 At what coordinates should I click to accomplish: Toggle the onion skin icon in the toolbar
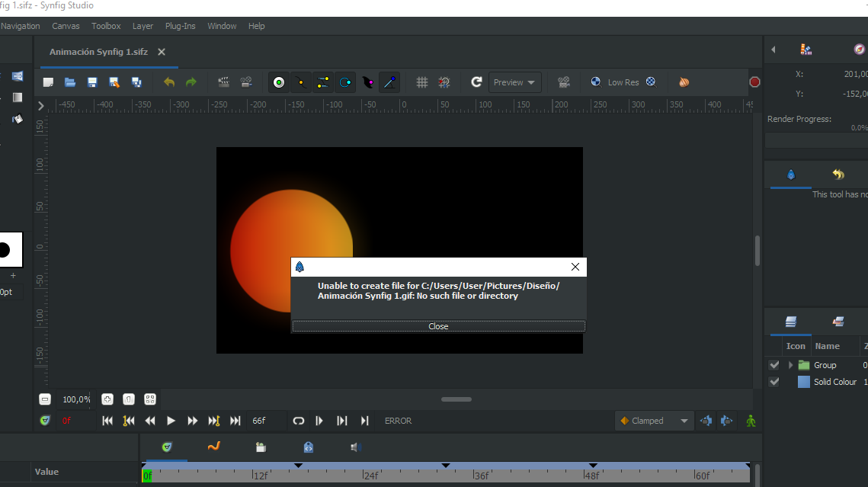pos(684,82)
